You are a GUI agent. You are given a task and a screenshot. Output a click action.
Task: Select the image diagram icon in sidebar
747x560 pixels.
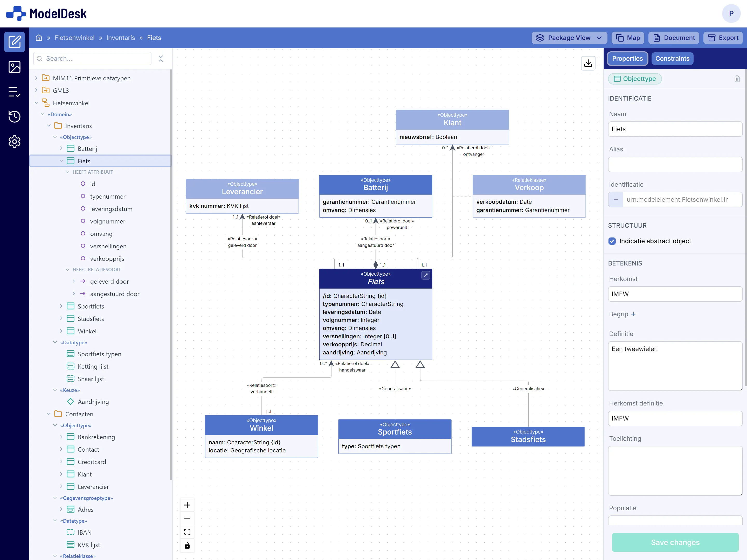15,67
